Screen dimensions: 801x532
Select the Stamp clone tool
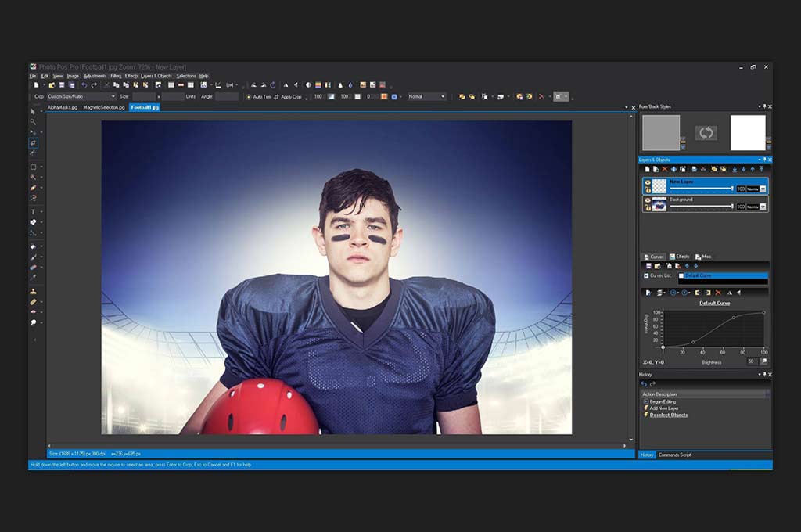click(x=33, y=291)
